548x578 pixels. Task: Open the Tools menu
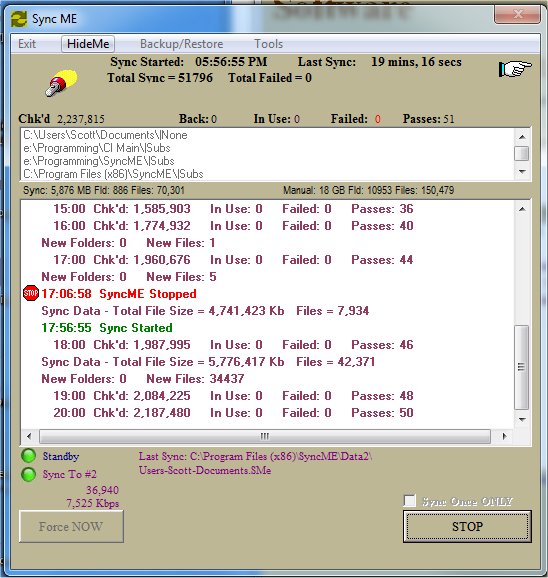[269, 44]
